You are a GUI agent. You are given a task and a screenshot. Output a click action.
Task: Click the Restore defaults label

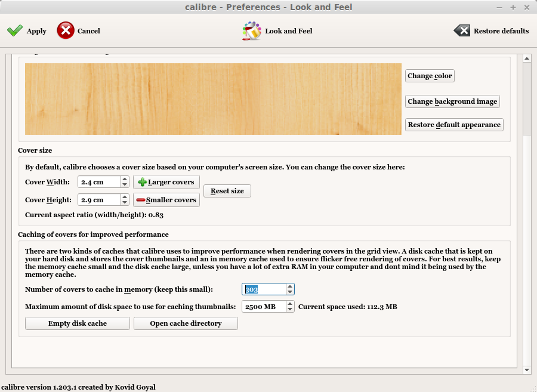tap(501, 31)
